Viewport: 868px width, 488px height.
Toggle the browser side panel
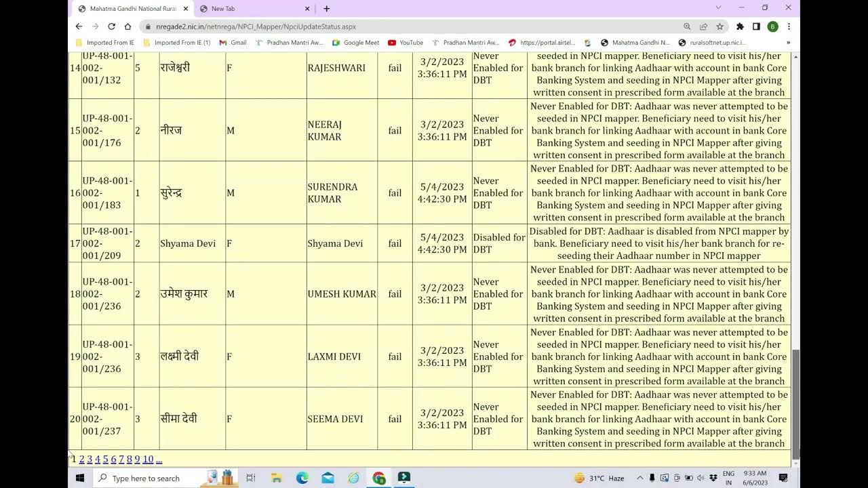point(756,26)
